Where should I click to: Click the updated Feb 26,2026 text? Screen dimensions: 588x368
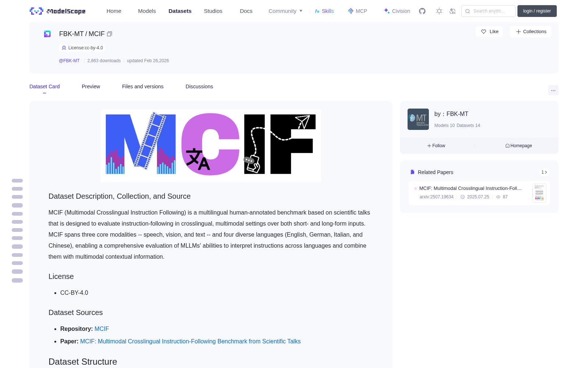pyautogui.click(x=148, y=61)
